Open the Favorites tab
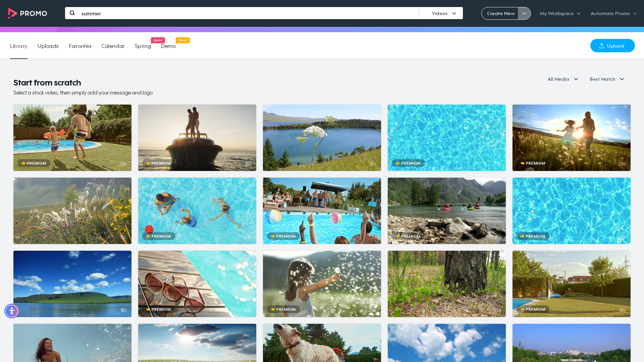The image size is (644, 362). 80,46
